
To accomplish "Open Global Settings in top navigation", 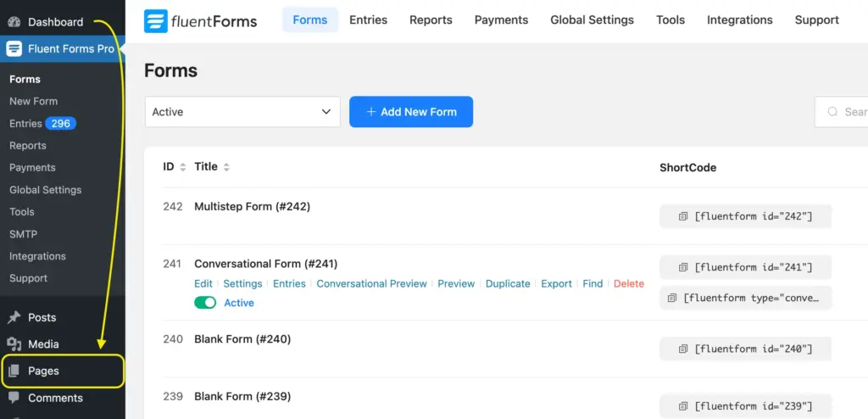I will pos(592,20).
